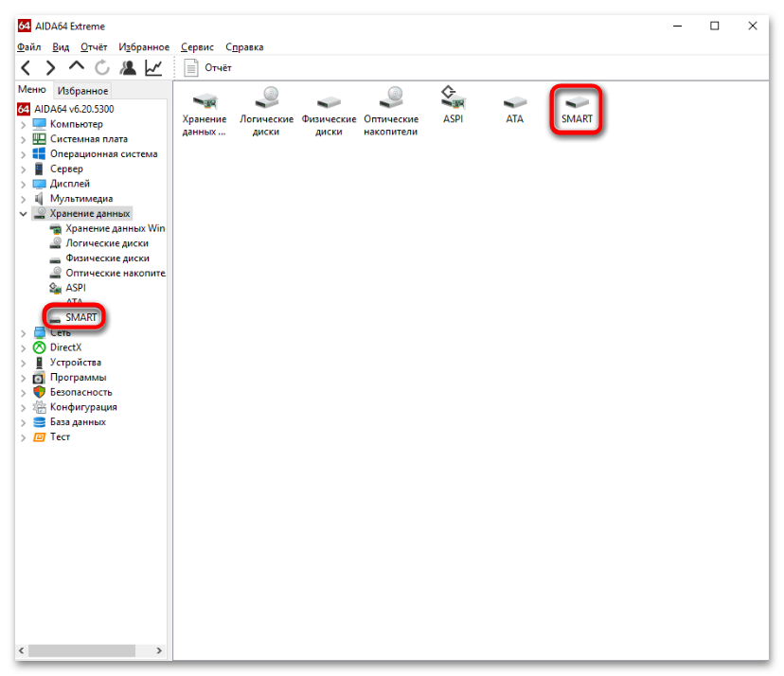This screenshot has height=676, width=784.
Task: Click the sidebar horizontal scrollbar right arrow
Action: 159,650
